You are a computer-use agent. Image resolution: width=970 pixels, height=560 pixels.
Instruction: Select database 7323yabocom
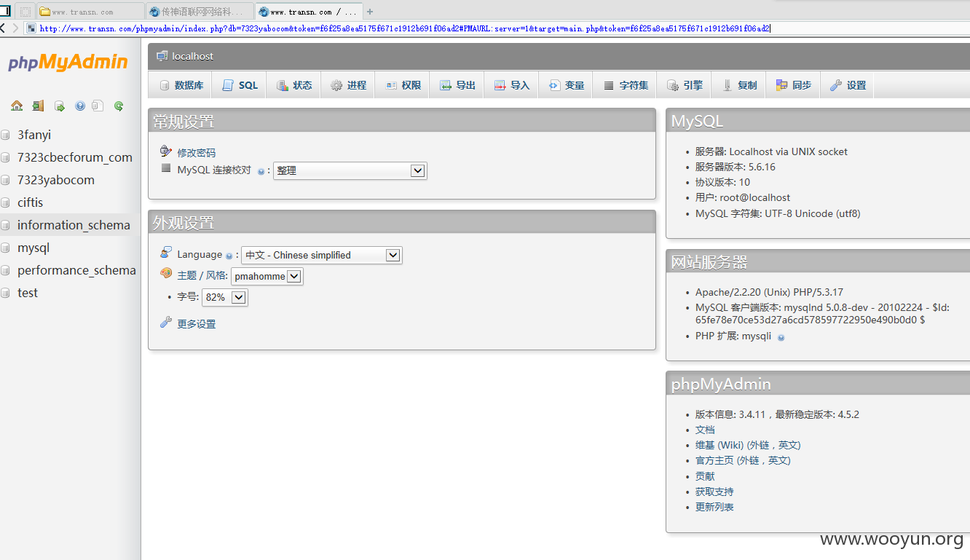click(56, 180)
